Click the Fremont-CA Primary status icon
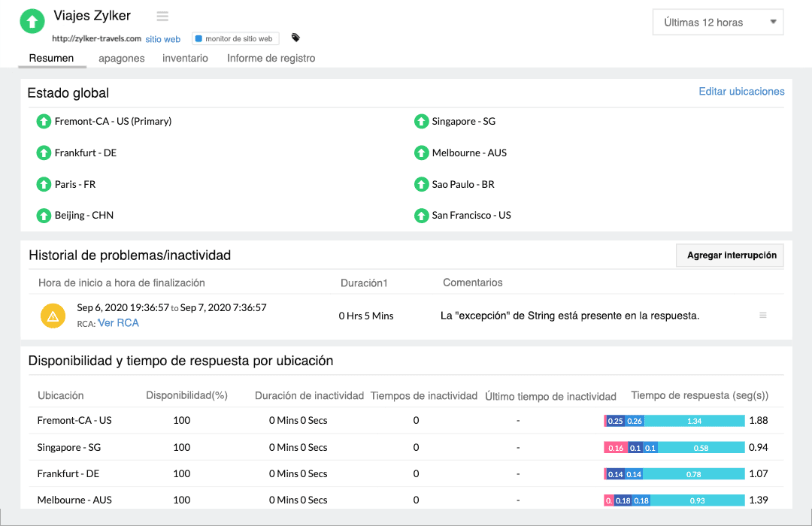812x526 pixels. 43,121
